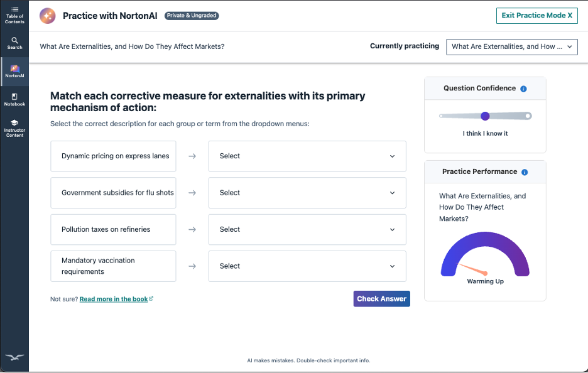
Task: Click the Check Answer button
Action: (381, 299)
